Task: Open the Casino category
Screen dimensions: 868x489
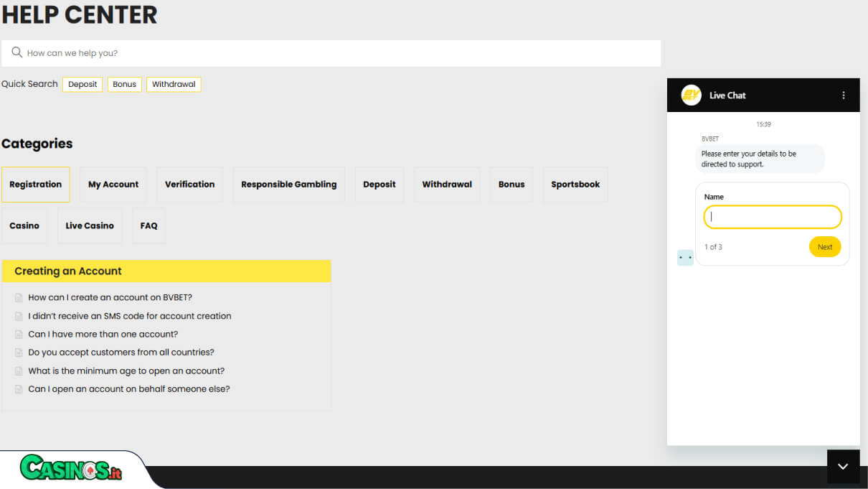Action: [24, 225]
